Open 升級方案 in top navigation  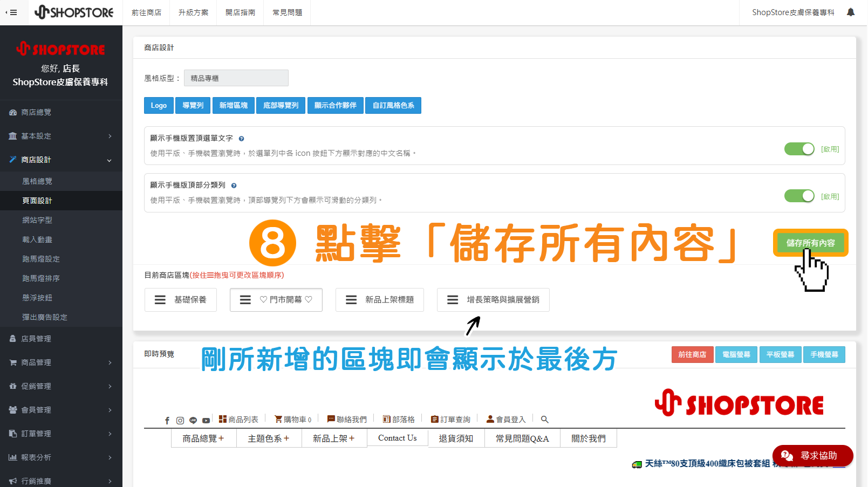point(194,12)
